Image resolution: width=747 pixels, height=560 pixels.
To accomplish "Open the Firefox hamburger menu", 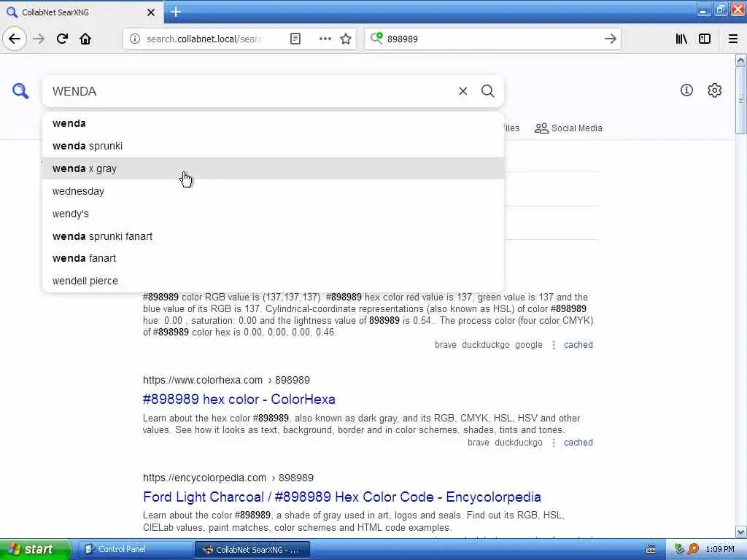I will click(733, 39).
